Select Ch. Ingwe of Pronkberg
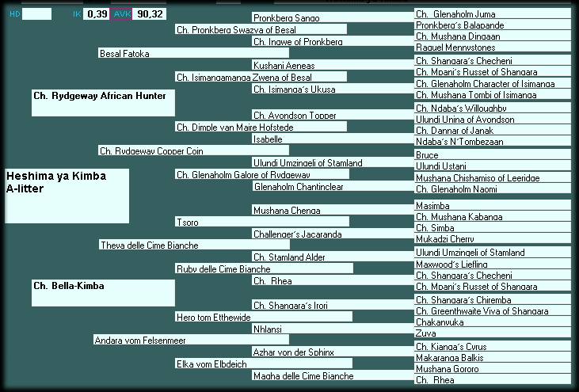Screen dimensions: 579x392 click(x=333, y=41)
